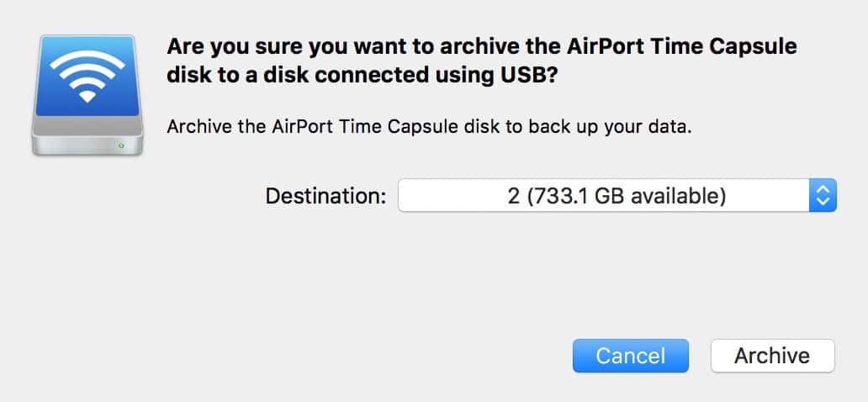Click the green status light on the disk icon
Screen dimensions: 868x402
tap(122, 145)
